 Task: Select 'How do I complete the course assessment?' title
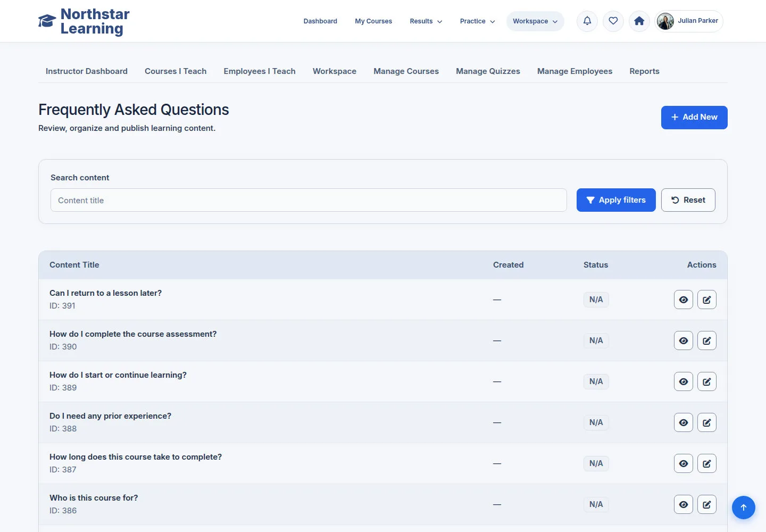[133, 334]
